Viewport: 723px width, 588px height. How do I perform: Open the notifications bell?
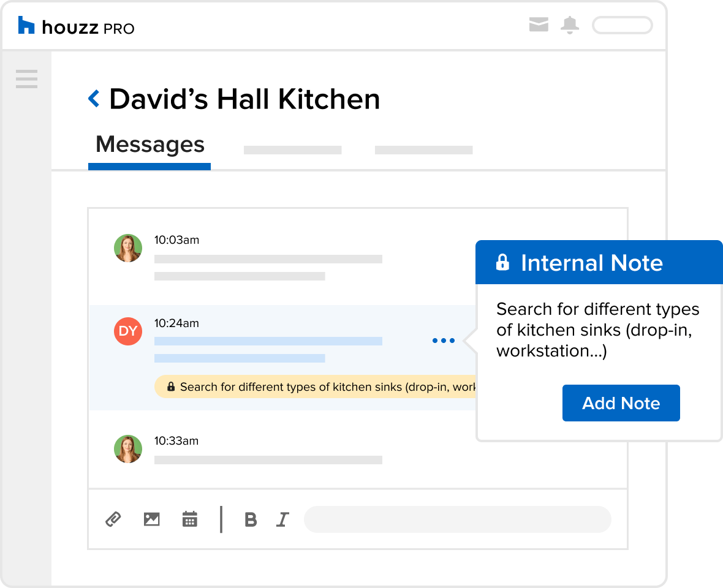570,25
